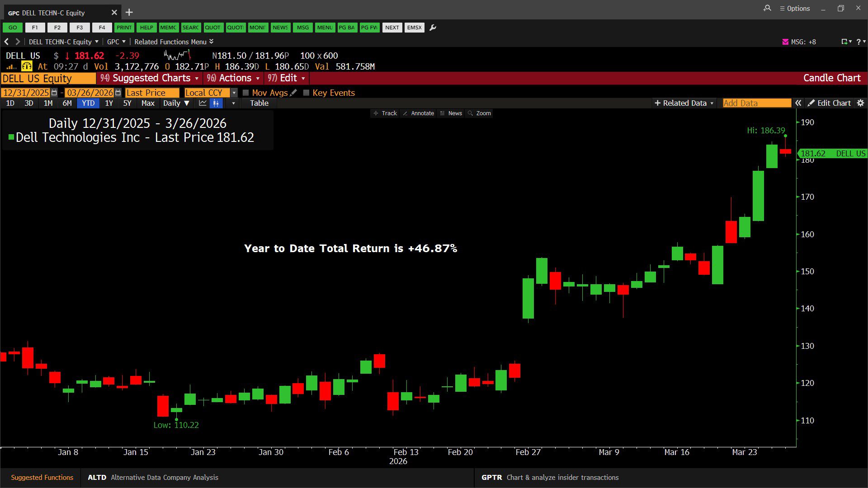Click the pencil icon beside Mov Avgs
868x488 pixels.
point(293,93)
